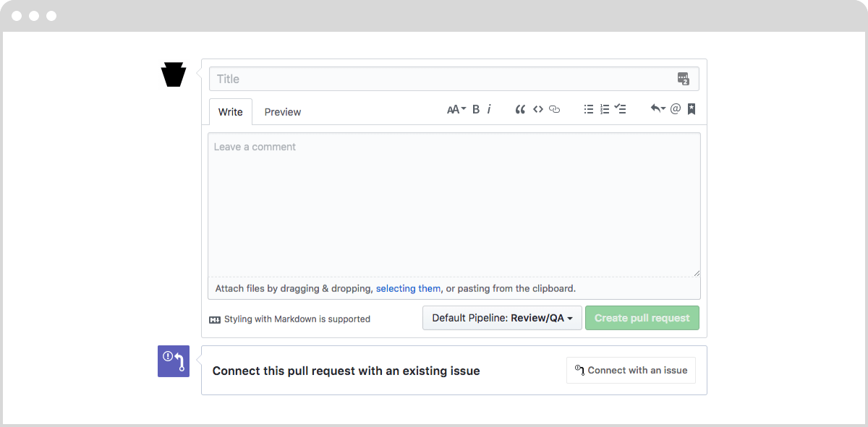
Task: Switch to the Preview tab
Action: pyautogui.click(x=282, y=111)
